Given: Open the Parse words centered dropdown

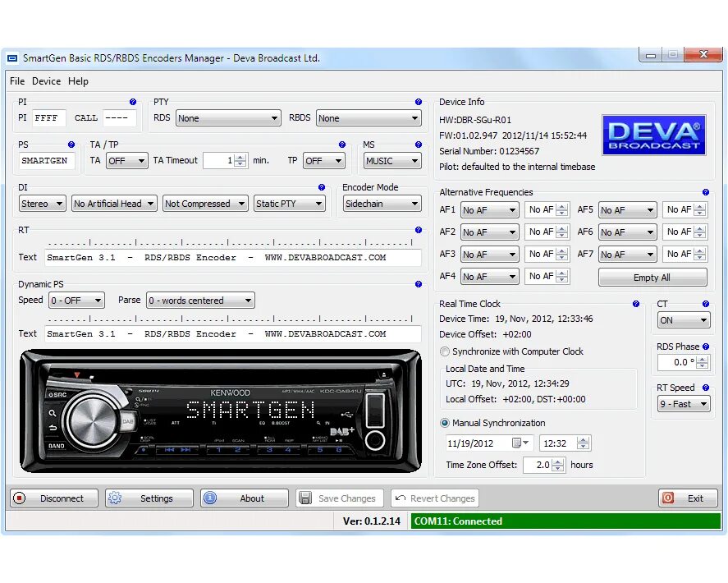Looking at the screenshot, I should tap(200, 300).
